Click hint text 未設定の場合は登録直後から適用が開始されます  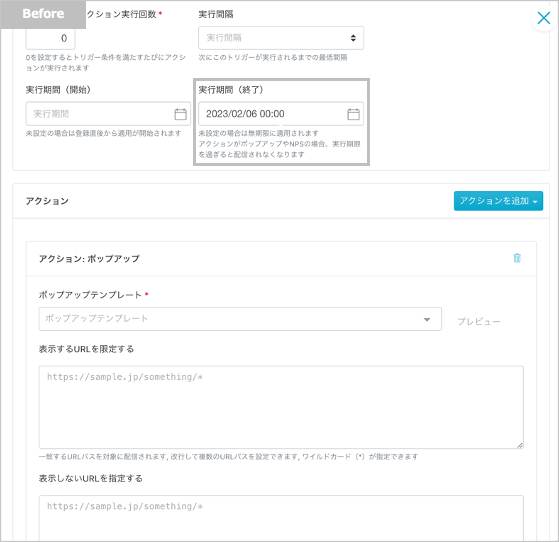[x=103, y=133]
